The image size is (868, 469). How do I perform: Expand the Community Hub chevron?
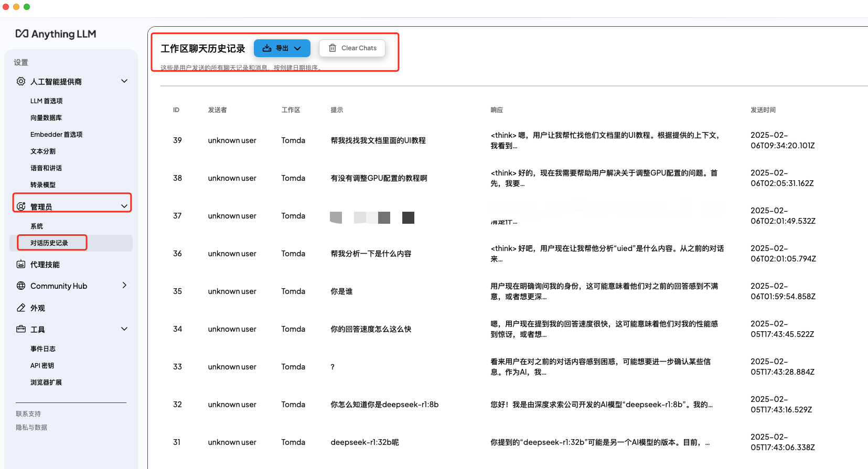coord(124,286)
